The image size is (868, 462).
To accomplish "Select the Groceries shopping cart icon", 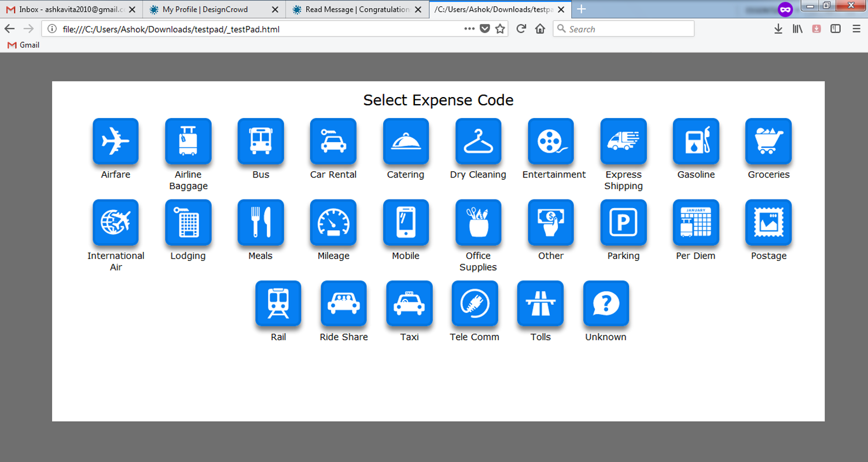I will click(768, 141).
